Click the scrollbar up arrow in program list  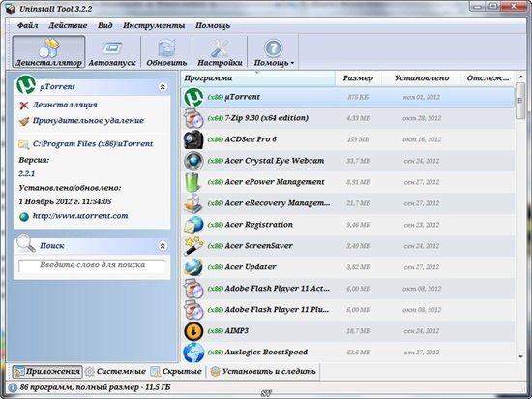(x=520, y=77)
